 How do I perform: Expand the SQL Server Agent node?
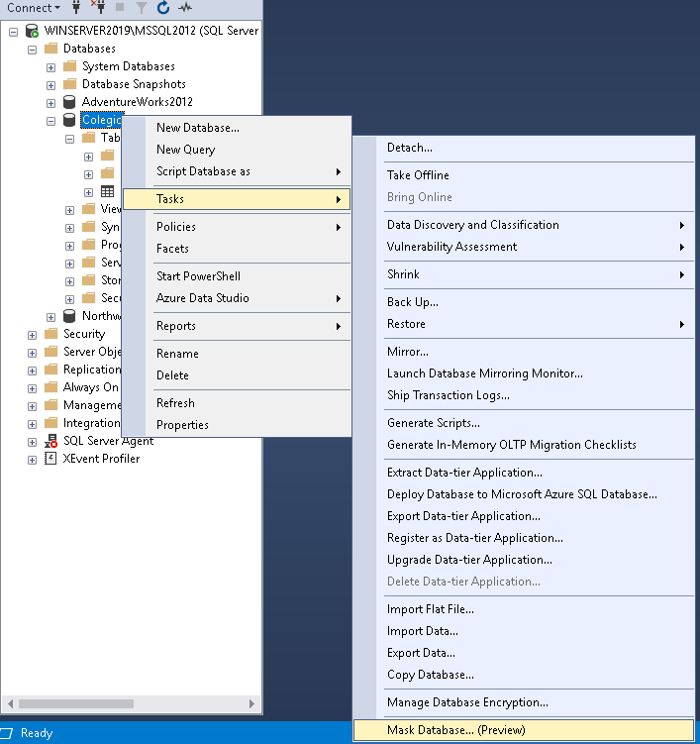(32, 442)
